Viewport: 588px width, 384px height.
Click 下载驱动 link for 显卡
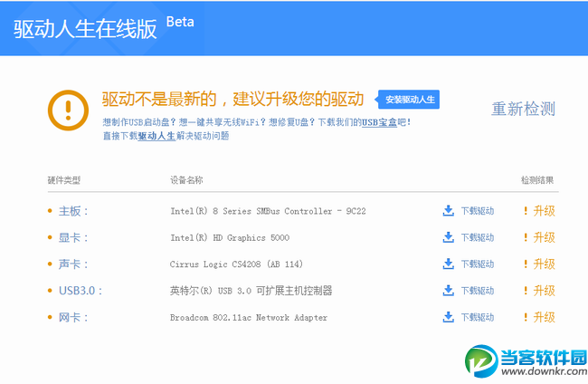(478, 237)
